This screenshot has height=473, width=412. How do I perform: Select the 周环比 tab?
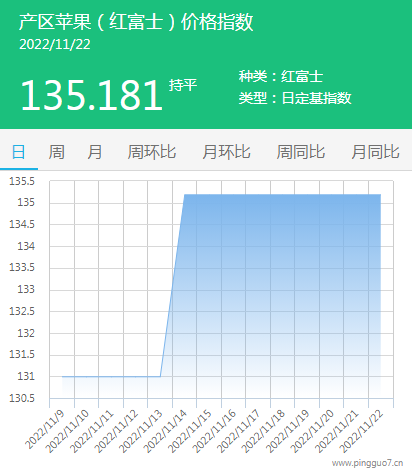(x=152, y=152)
